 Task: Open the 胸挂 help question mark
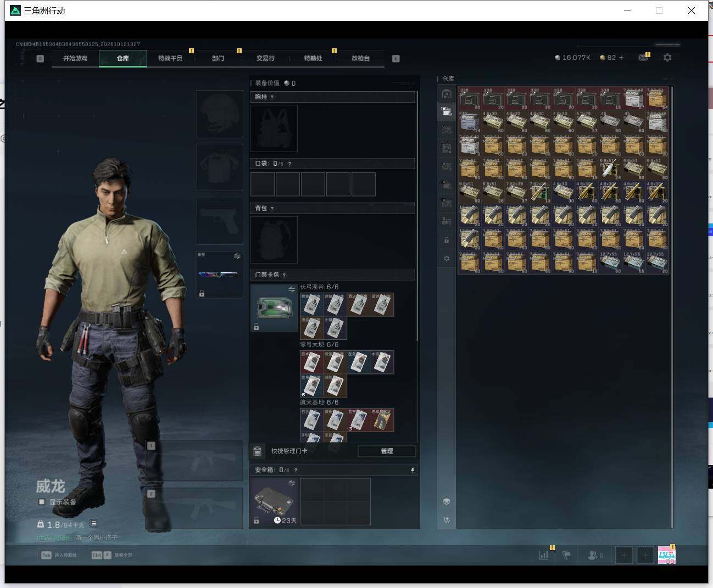click(x=272, y=97)
